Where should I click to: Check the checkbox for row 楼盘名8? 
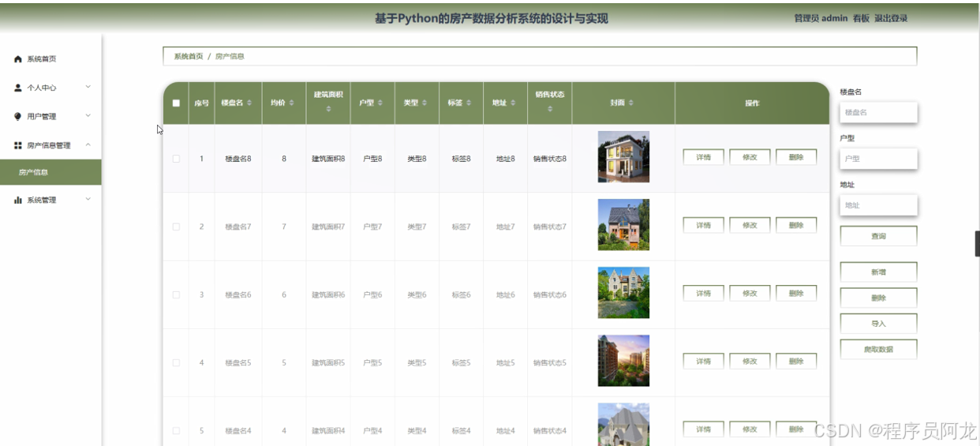[176, 159]
